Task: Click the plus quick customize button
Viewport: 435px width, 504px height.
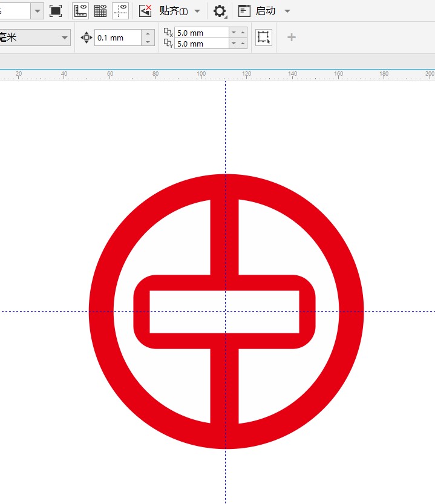Action: pos(292,38)
